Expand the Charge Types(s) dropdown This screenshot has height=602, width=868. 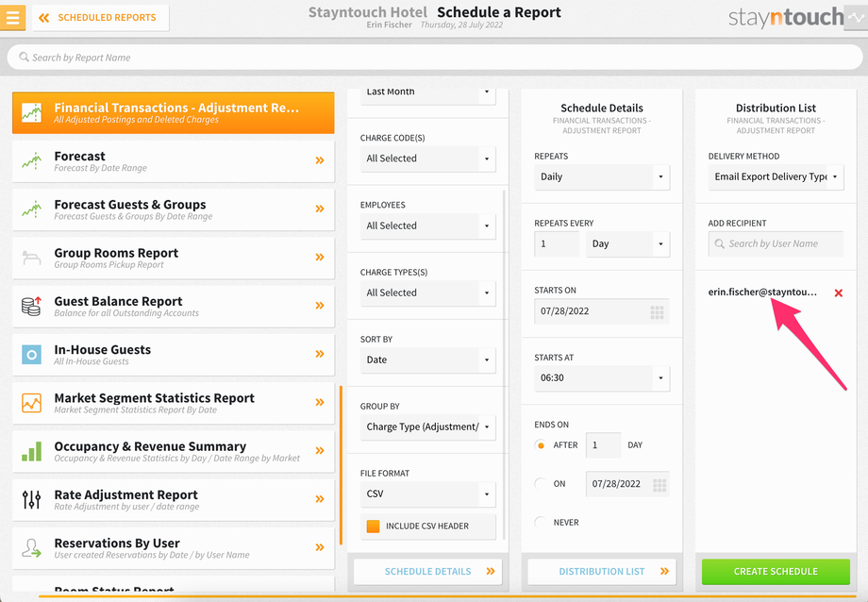[428, 293]
